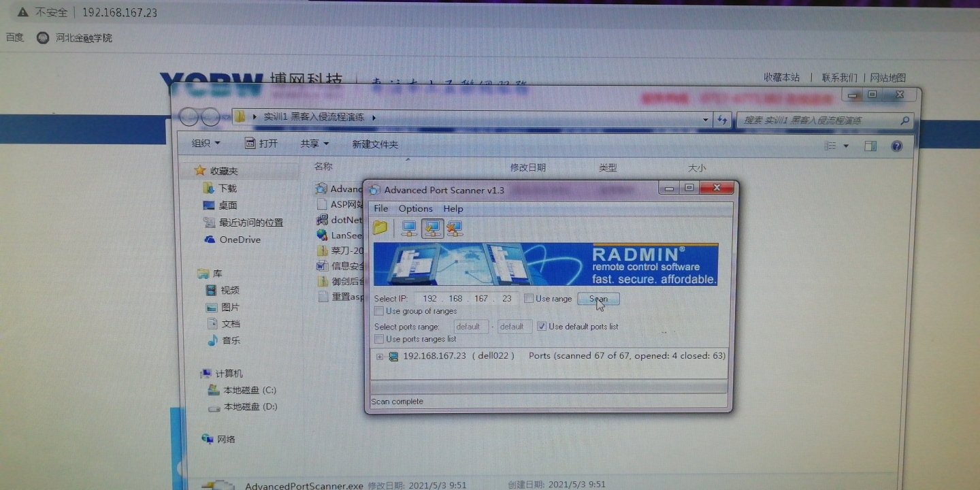Toggle the Explorer preview pane icon
Image resolution: width=980 pixels, height=490 pixels.
(x=870, y=146)
